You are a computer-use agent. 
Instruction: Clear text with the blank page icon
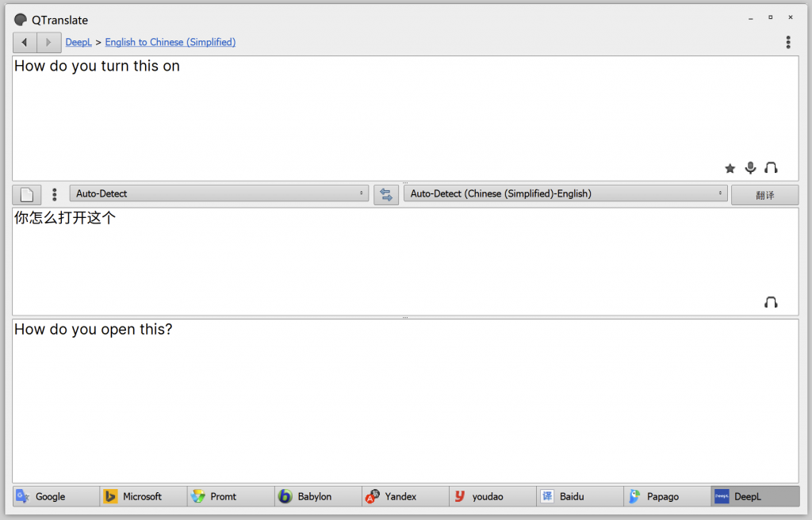tap(27, 194)
